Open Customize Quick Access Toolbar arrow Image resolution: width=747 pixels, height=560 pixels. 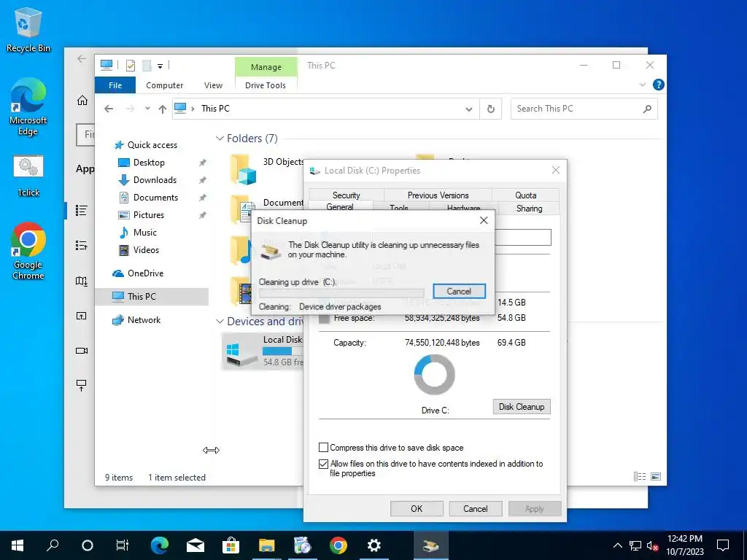coord(160,66)
